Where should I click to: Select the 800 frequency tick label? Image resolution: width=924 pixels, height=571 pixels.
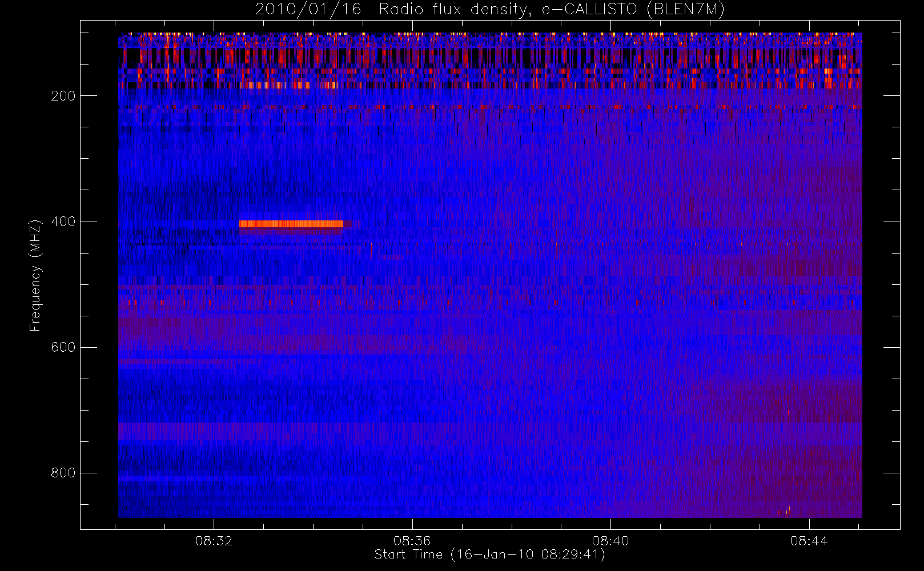click(x=63, y=473)
